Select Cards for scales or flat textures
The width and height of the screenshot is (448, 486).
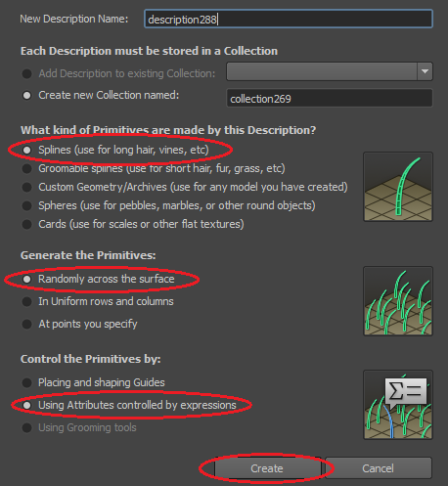click(26, 225)
